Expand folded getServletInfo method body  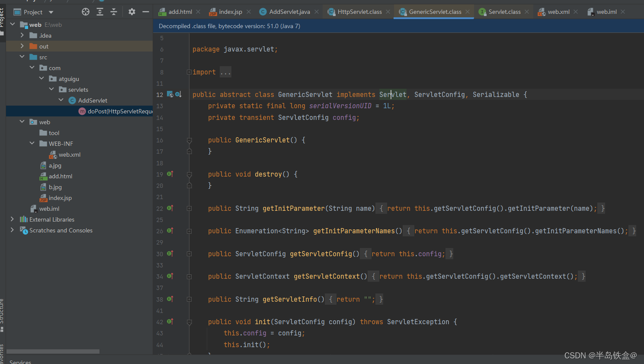[189, 299]
